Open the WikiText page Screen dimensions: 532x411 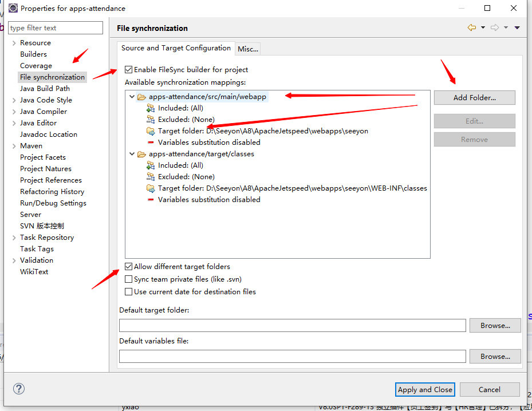(x=34, y=272)
